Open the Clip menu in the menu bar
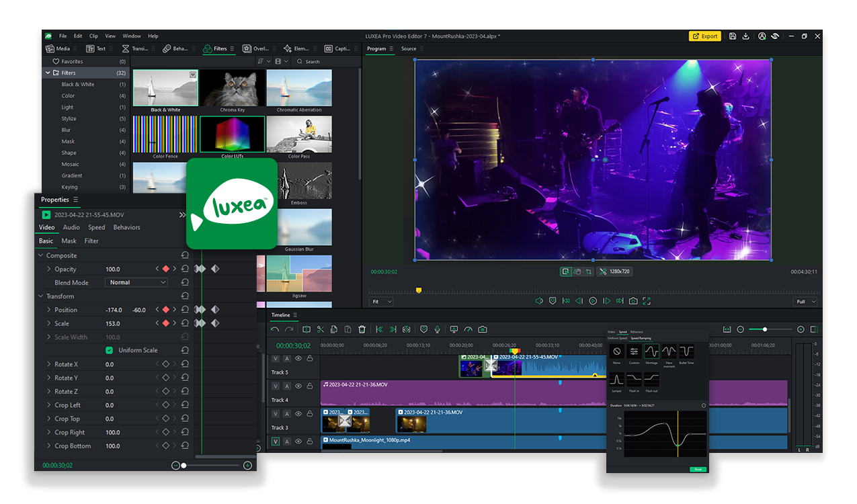The height and width of the screenshot is (504, 857). [x=93, y=36]
